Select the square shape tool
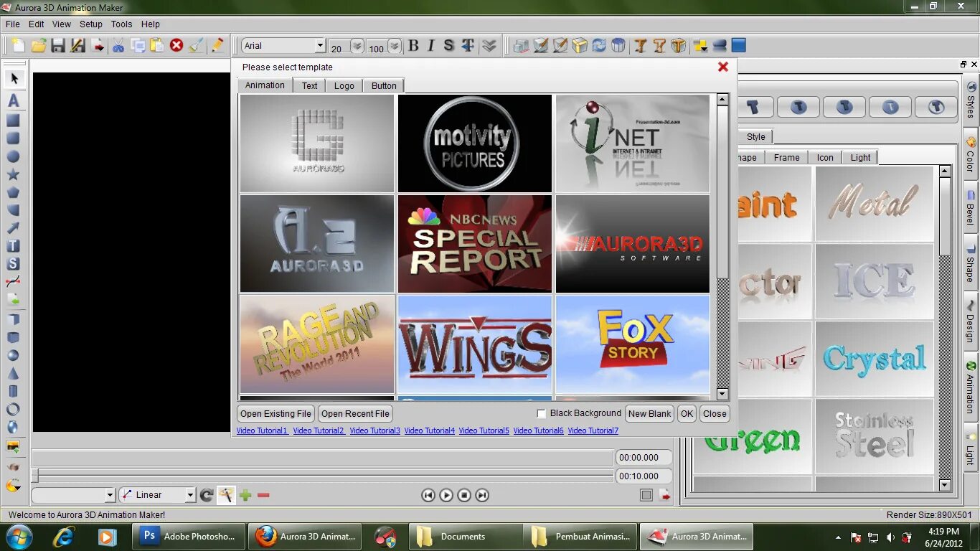Image resolution: width=980 pixels, height=551 pixels. [13, 121]
